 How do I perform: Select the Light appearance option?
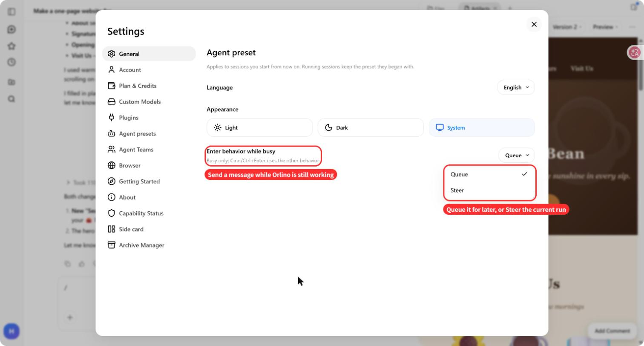pos(260,127)
